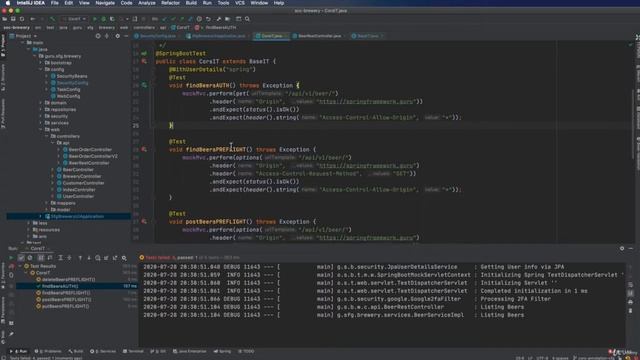The image size is (640, 360).
Task: Open the VCS menu
Action: 240,3
